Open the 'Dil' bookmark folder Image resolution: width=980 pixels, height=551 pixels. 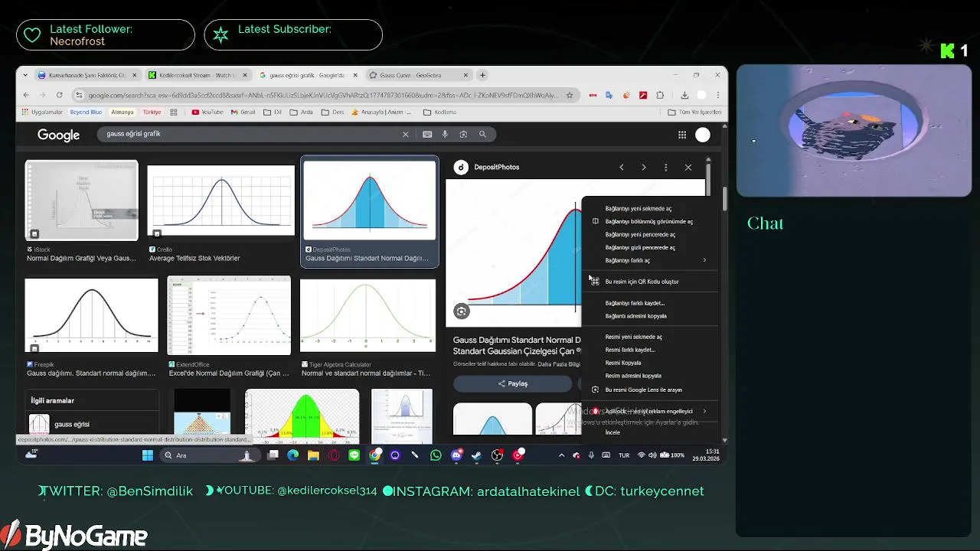[x=272, y=112]
